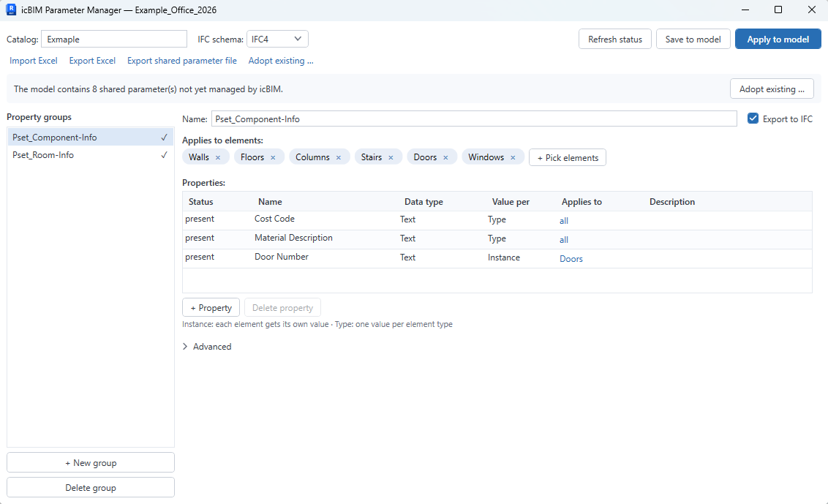Open the 'all' link for Material Description
This screenshot has height=504, width=828.
click(x=564, y=240)
